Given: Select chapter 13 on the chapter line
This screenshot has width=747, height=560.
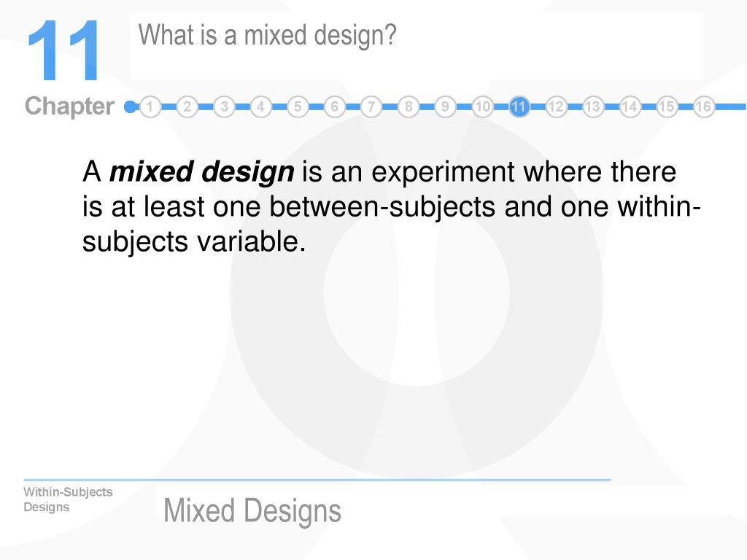Looking at the screenshot, I should point(592,106).
